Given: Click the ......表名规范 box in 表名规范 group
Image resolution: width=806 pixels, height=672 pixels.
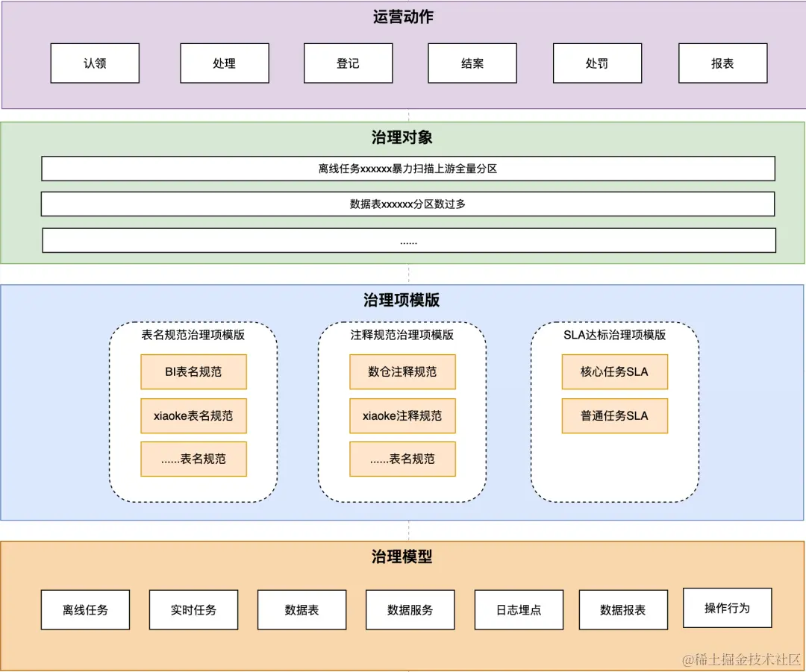Looking at the screenshot, I should [x=194, y=459].
